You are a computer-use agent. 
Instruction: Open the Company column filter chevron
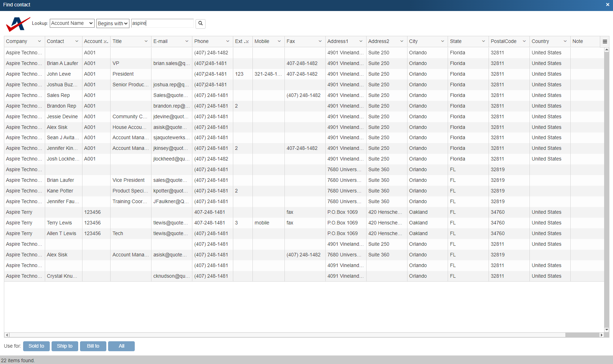39,42
